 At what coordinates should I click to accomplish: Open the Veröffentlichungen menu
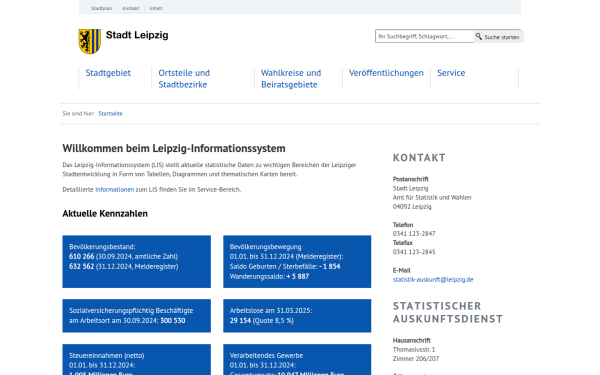pos(386,73)
